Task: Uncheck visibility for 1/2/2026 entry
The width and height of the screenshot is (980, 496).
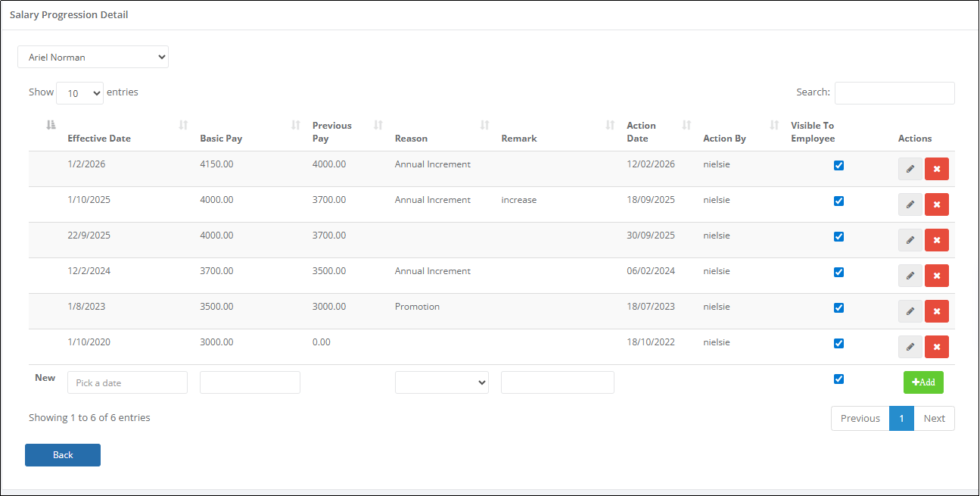Action: [x=838, y=165]
